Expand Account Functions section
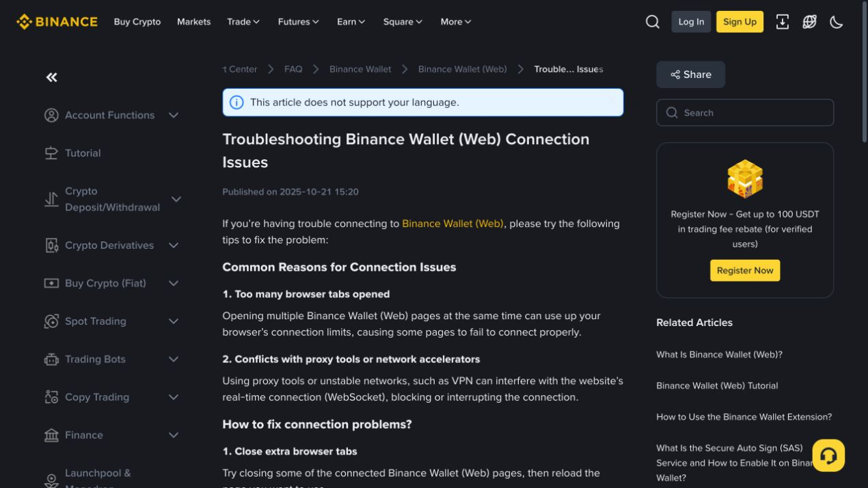This screenshot has width=868, height=488. (174, 116)
